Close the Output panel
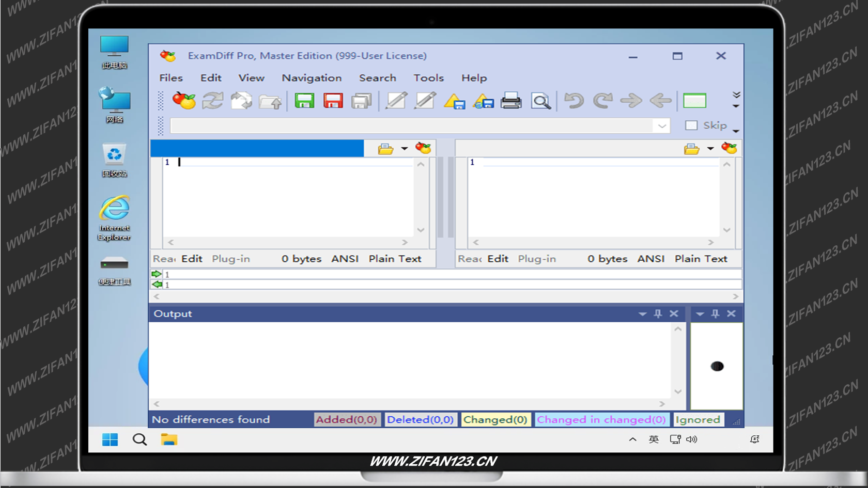Viewport: 868px width, 488px height. tap(674, 313)
